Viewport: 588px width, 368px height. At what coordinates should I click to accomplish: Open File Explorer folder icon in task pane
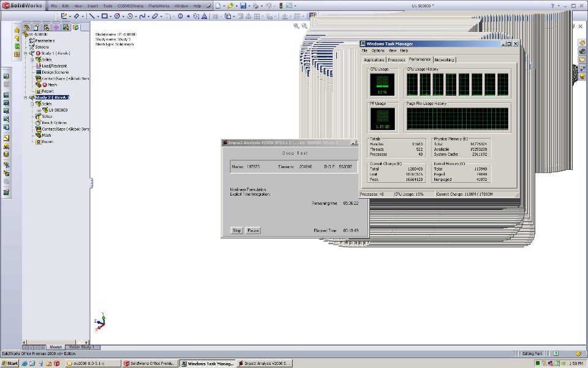pos(582,59)
